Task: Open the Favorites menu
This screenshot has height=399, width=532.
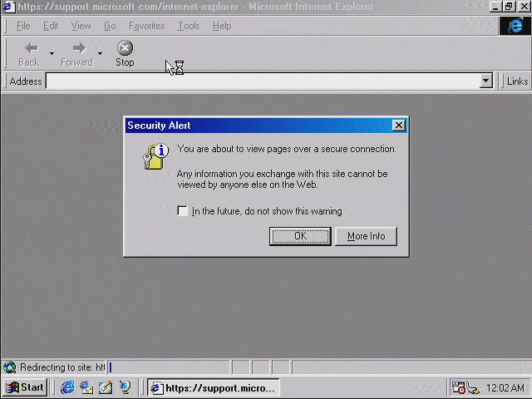Action: 146,26
